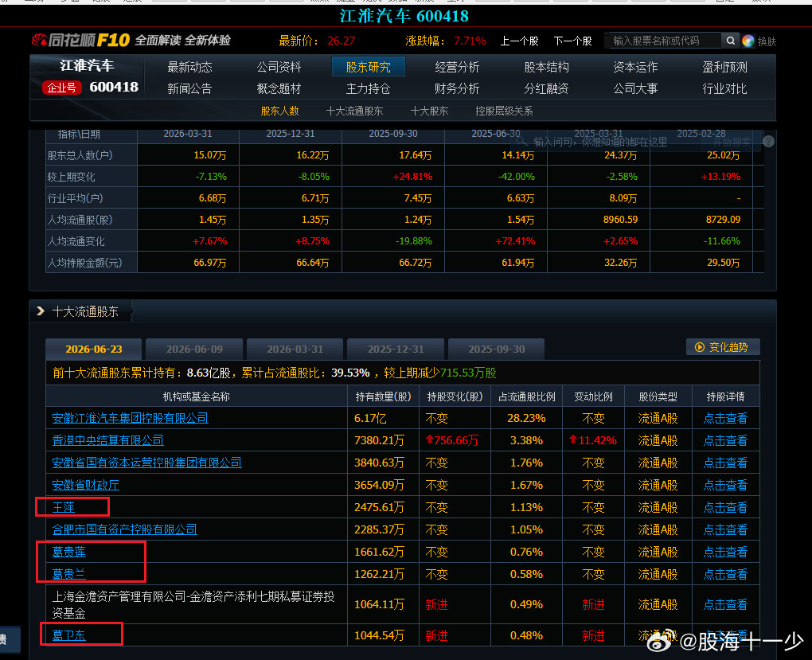The height and width of the screenshot is (660, 812).
Task: Click the 企业号 red badge
Action: tap(61, 88)
